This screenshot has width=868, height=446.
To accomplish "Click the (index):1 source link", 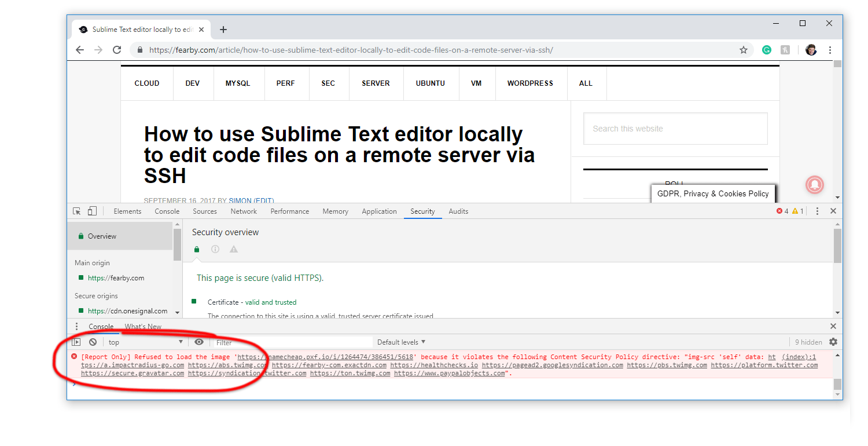I will pos(799,357).
